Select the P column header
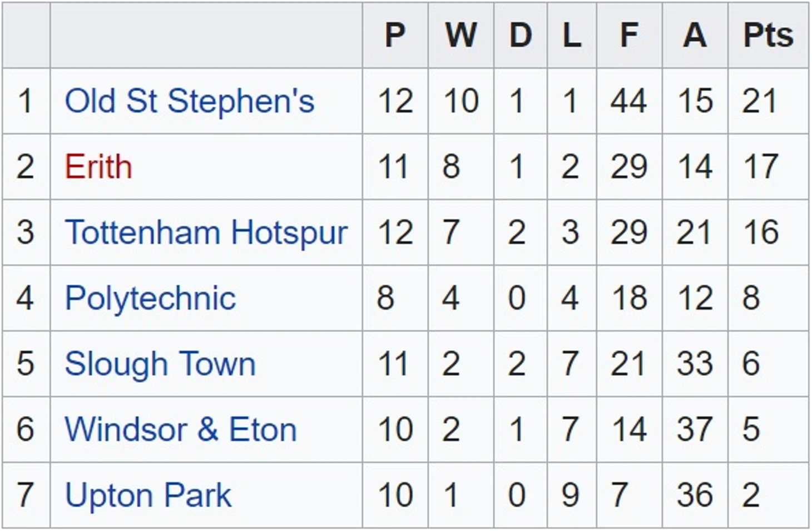This screenshot has width=812, height=531. (x=395, y=36)
